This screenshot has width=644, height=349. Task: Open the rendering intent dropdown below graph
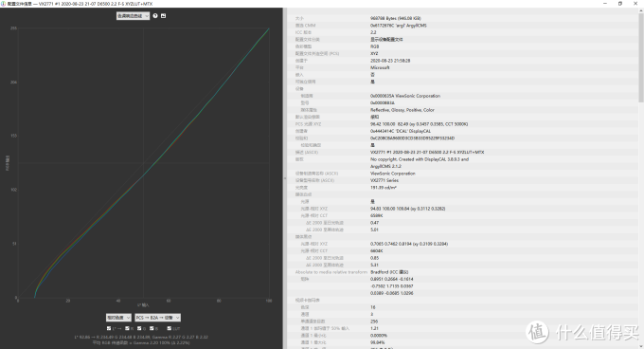[x=118, y=318]
